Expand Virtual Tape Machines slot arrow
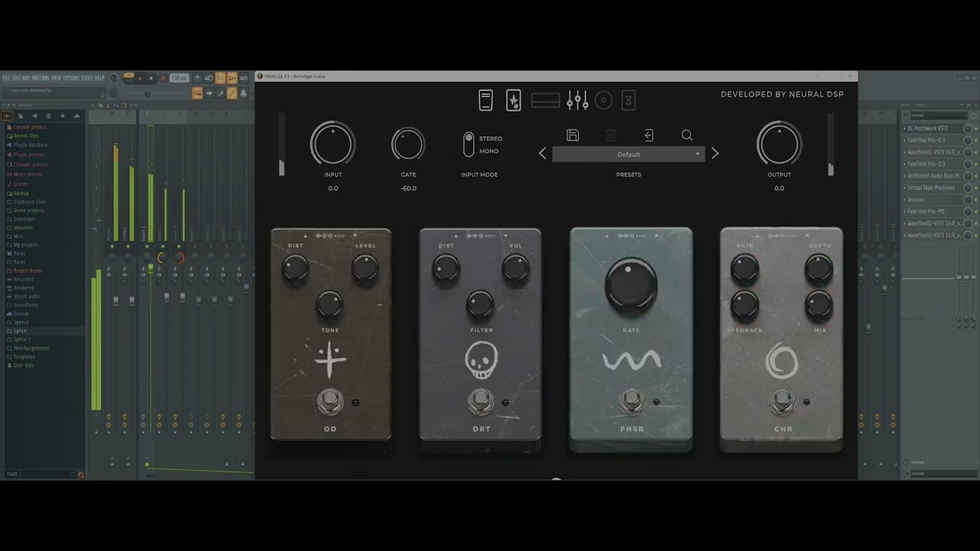The height and width of the screenshot is (551, 980). (x=904, y=188)
